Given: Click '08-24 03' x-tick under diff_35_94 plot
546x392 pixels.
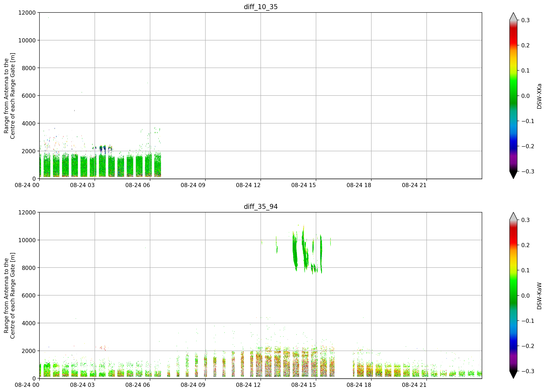Looking at the screenshot, I should pos(82,385).
